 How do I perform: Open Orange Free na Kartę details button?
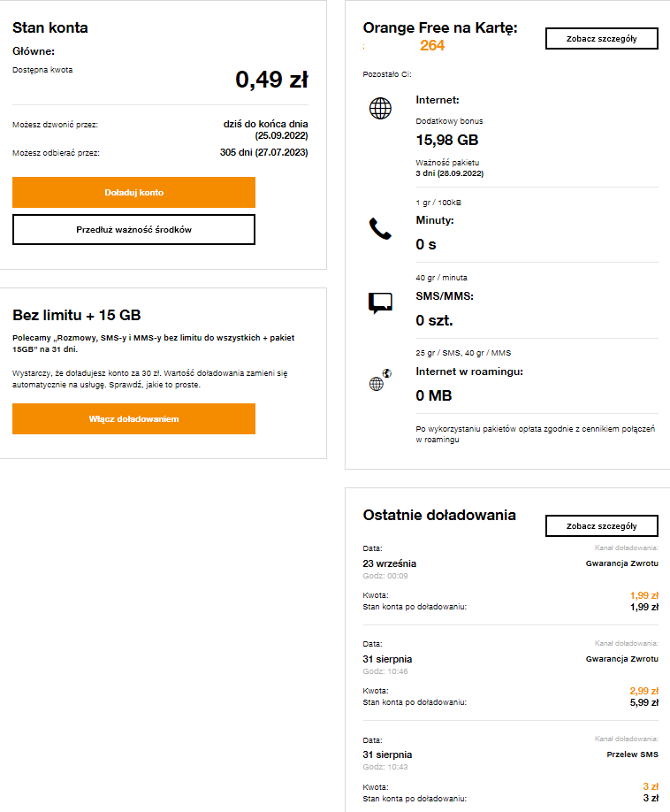coord(601,38)
